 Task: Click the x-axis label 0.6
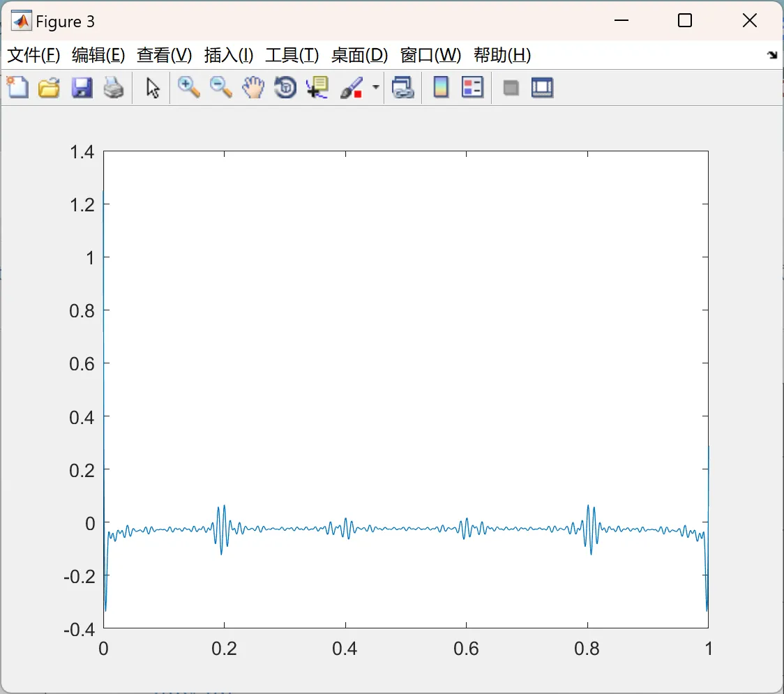point(466,649)
